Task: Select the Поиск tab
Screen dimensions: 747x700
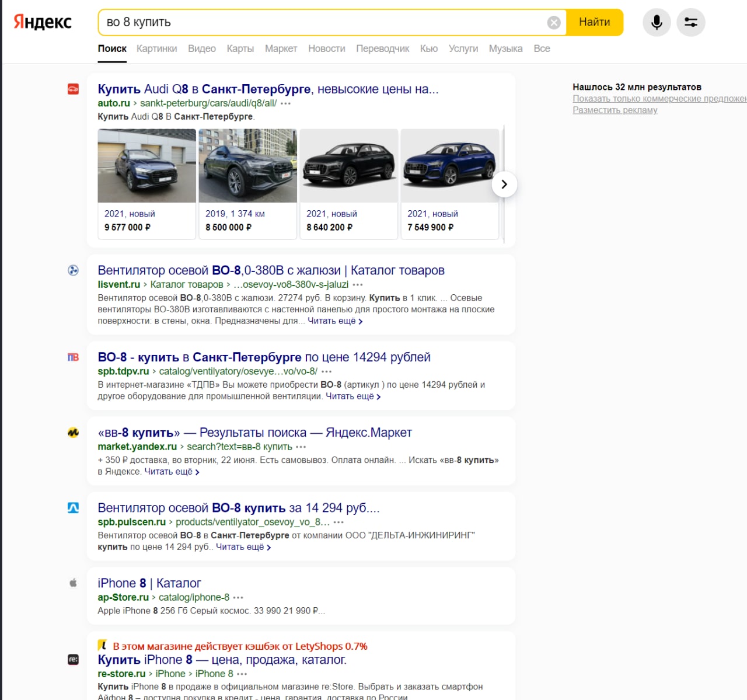Action: click(112, 48)
